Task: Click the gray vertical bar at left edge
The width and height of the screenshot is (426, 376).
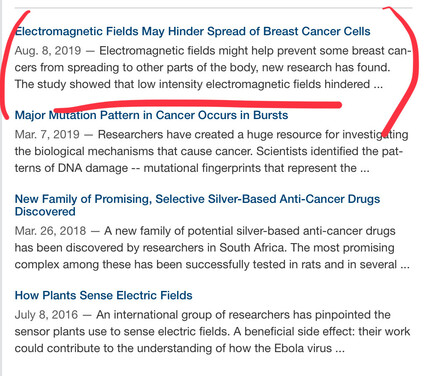Action: point(1,188)
